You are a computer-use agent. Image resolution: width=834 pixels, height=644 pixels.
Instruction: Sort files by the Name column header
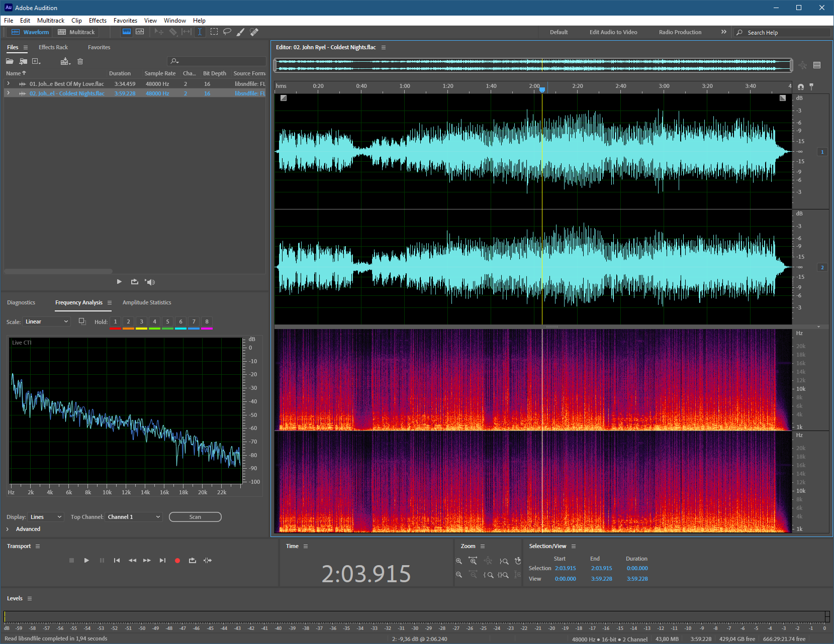coord(16,73)
